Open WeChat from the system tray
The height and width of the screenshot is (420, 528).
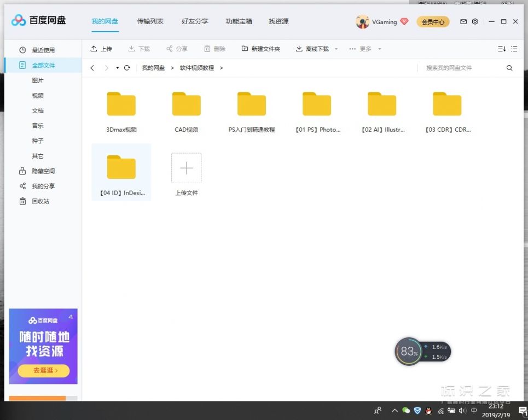coord(406,410)
